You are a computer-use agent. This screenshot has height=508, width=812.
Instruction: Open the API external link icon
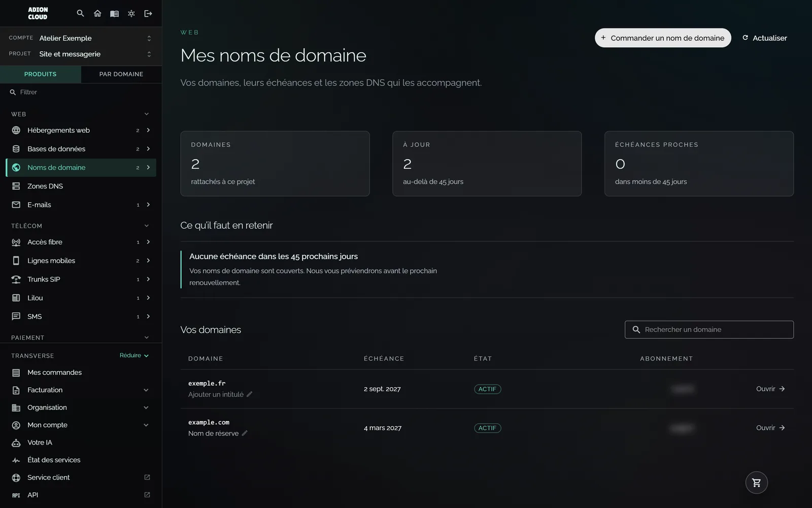147,495
